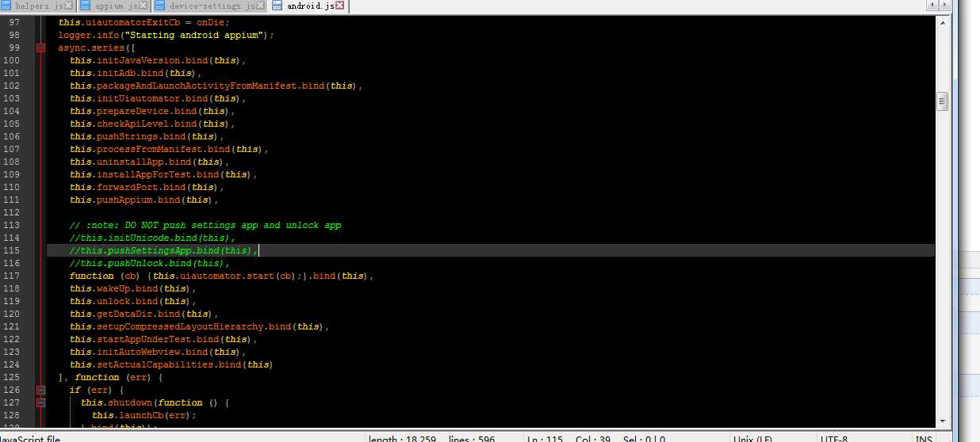Click the vertical scrollbar down arrow
This screenshot has width=980, height=442.
click(x=943, y=420)
